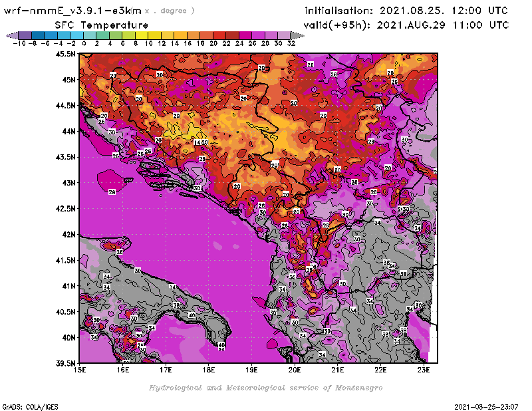Click the '17E' longitude label
The height and width of the screenshot is (411, 532).
pos(166,370)
